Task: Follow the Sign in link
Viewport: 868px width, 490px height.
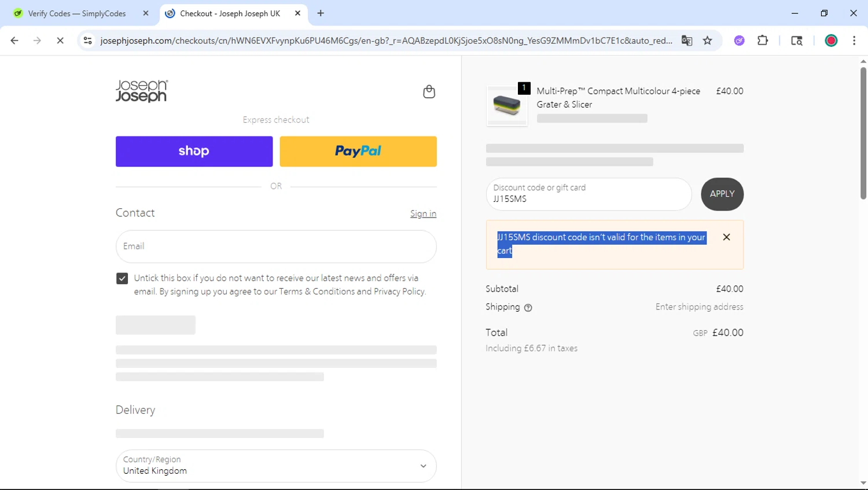Action: 423,214
